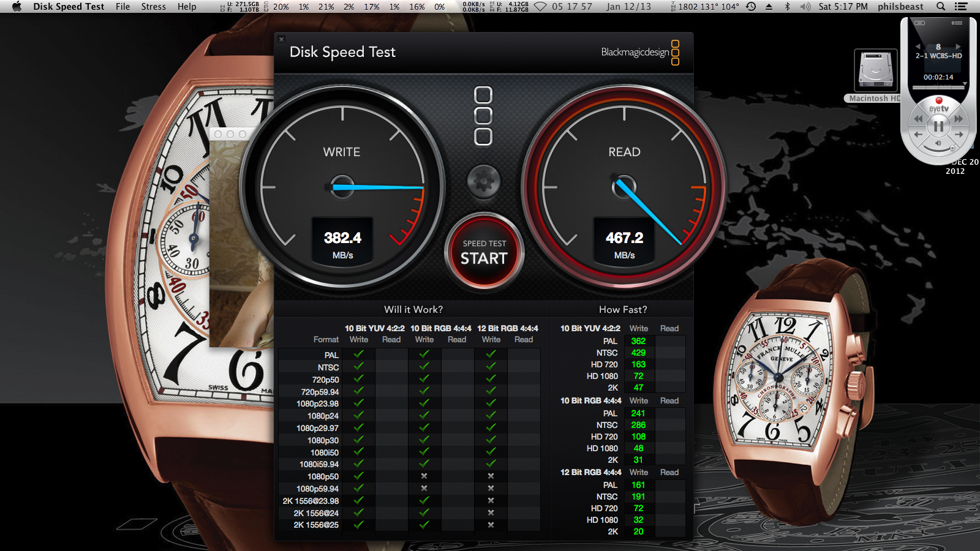The width and height of the screenshot is (980, 551).
Task: Open the Help menu
Action: coord(187,7)
